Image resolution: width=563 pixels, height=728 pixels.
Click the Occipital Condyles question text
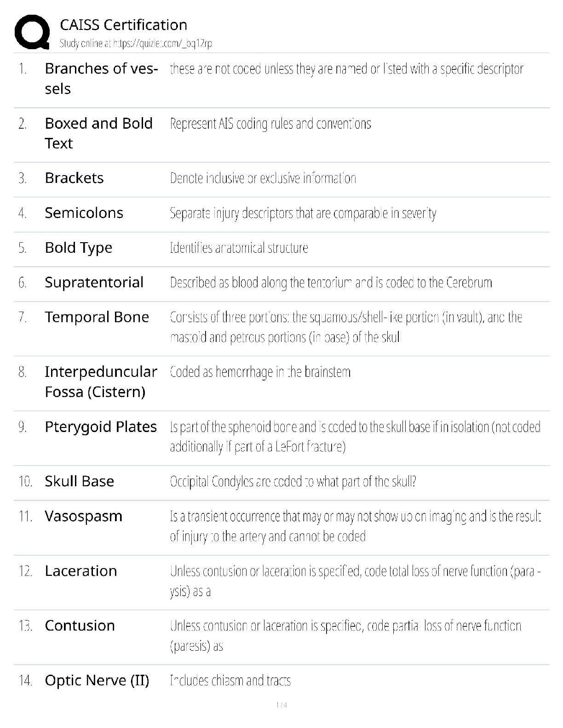(293, 482)
